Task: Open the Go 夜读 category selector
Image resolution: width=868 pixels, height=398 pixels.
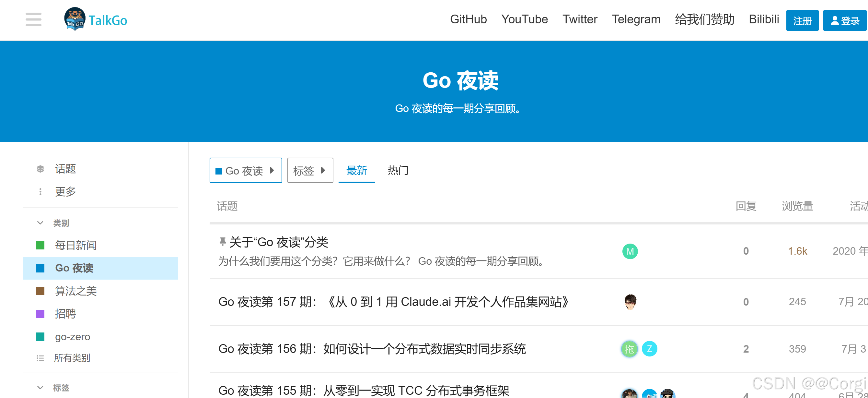Action: tap(246, 170)
